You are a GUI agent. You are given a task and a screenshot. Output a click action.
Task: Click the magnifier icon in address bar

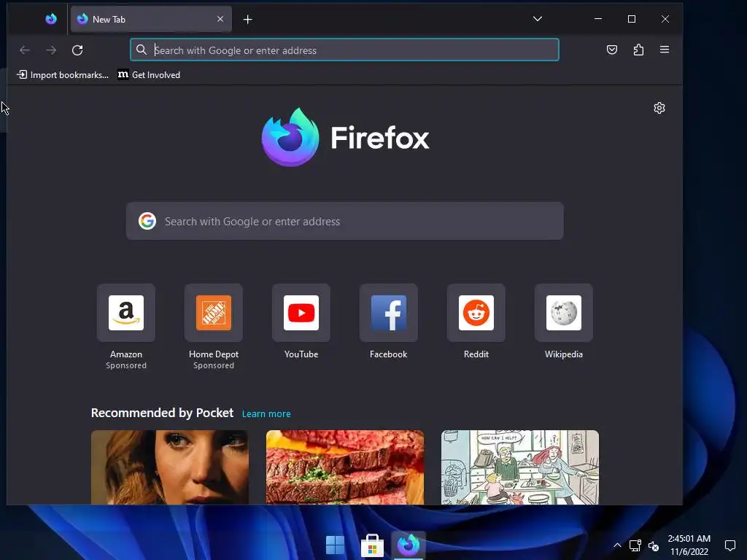[x=141, y=50]
